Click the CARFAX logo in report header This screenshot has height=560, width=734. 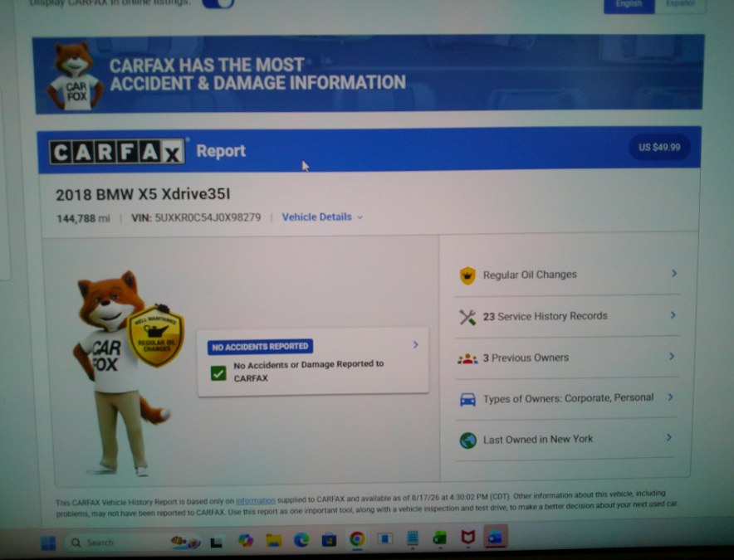tap(117, 152)
